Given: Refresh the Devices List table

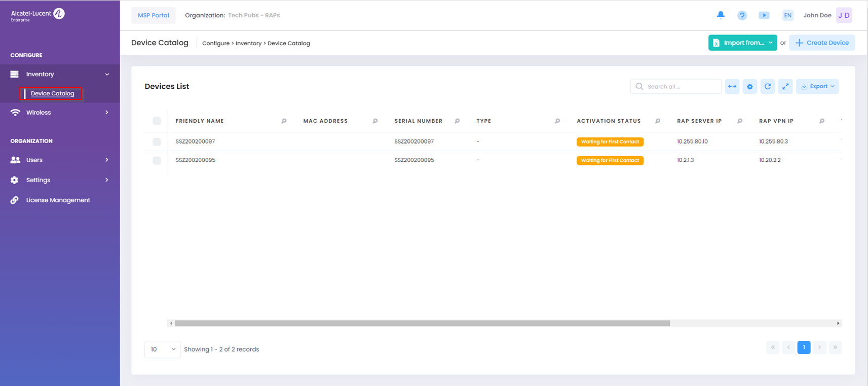Looking at the screenshot, I should click(x=768, y=87).
